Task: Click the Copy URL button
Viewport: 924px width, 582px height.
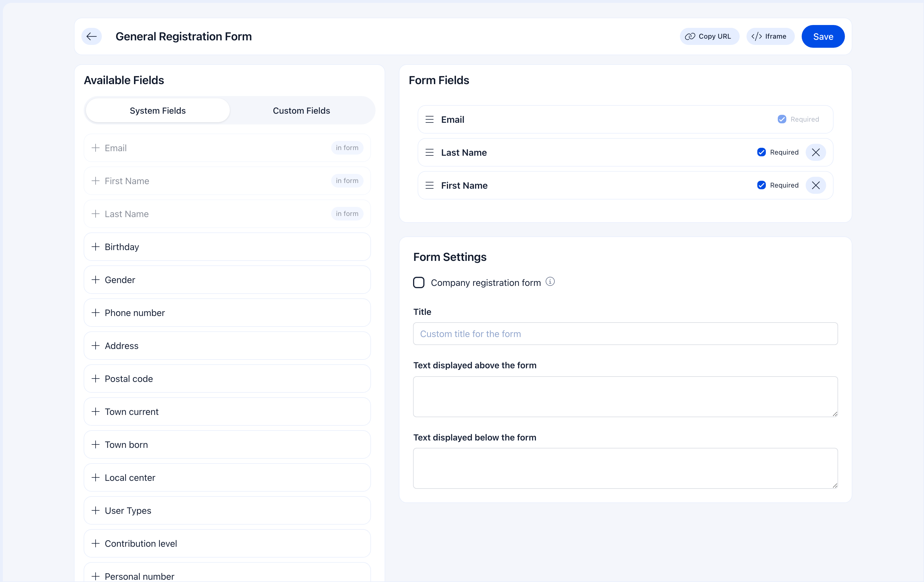Action: pyautogui.click(x=709, y=36)
